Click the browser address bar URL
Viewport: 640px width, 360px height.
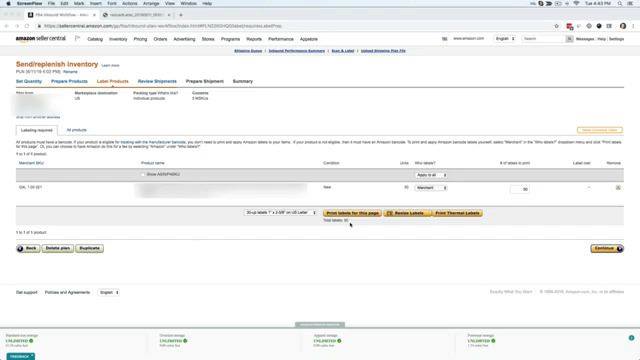point(162,26)
